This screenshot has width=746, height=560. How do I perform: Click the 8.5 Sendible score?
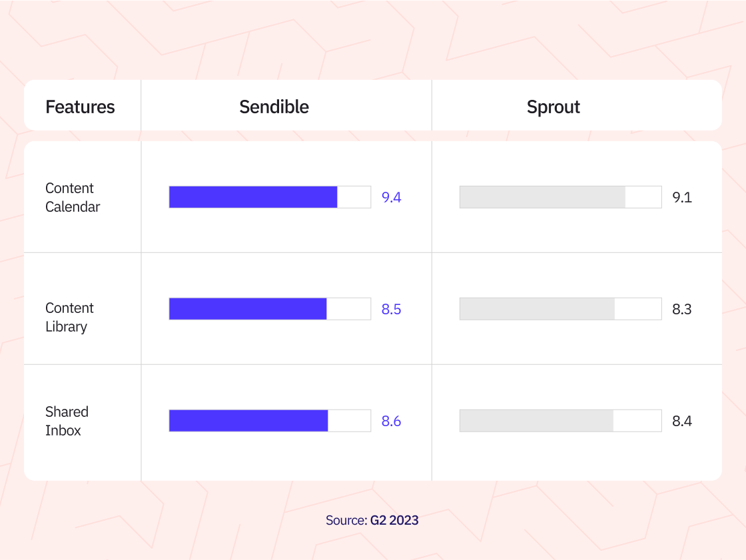coord(391,309)
